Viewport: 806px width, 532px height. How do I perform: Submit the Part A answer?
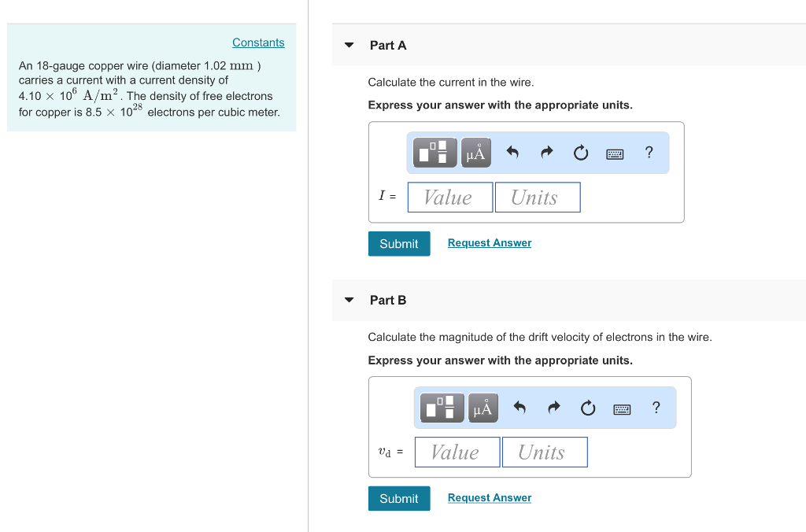pos(399,244)
